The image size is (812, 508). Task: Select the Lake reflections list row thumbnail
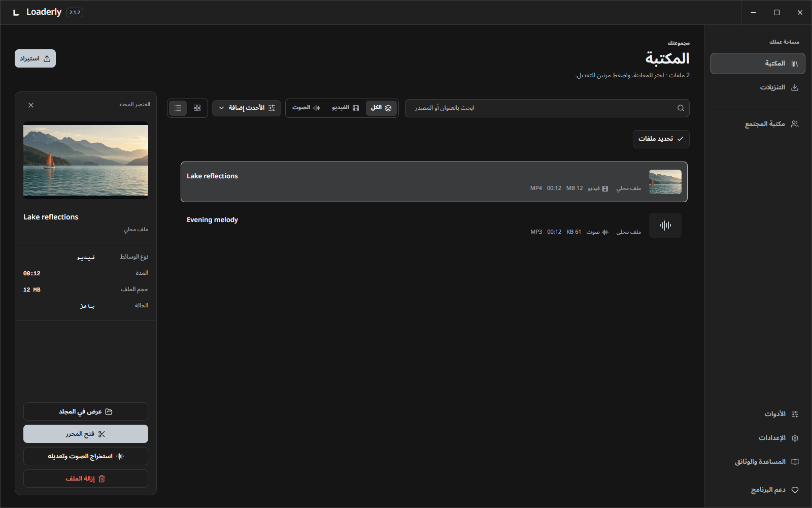point(665,182)
